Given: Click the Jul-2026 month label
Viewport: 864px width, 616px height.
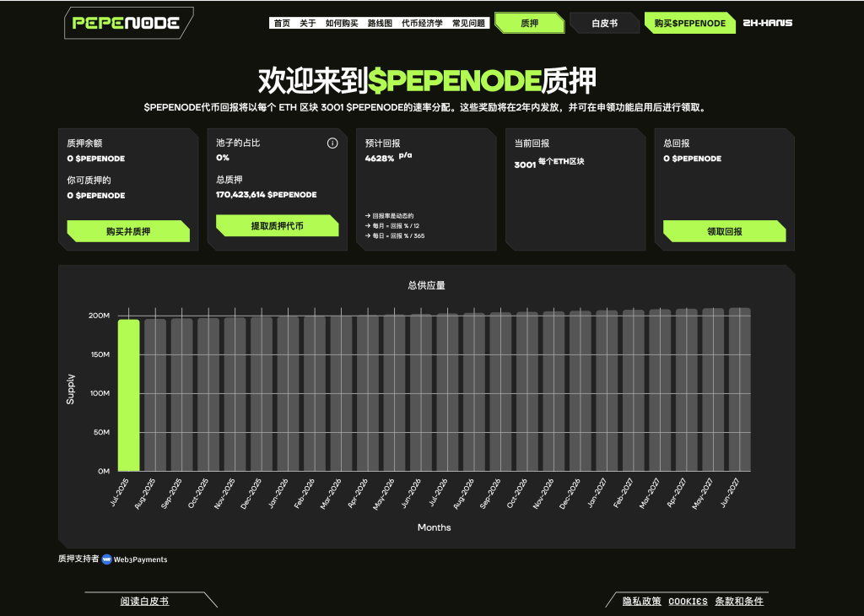Looking at the screenshot, I should click(x=439, y=493).
